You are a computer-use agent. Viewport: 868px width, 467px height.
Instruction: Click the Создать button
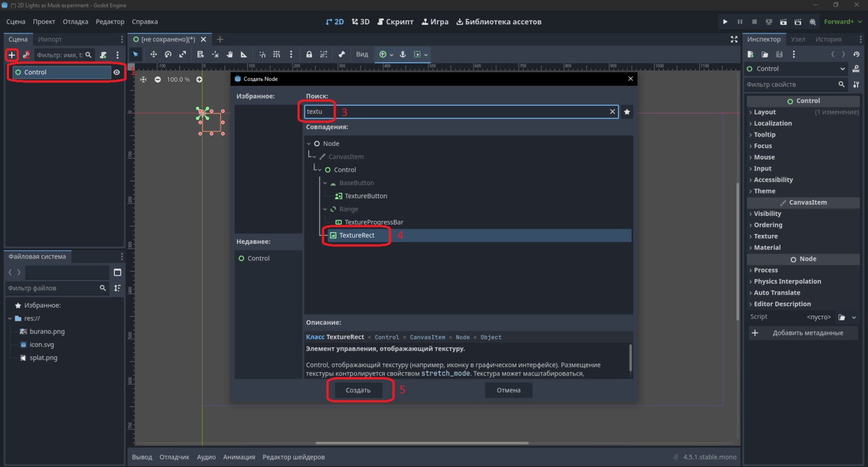point(358,390)
